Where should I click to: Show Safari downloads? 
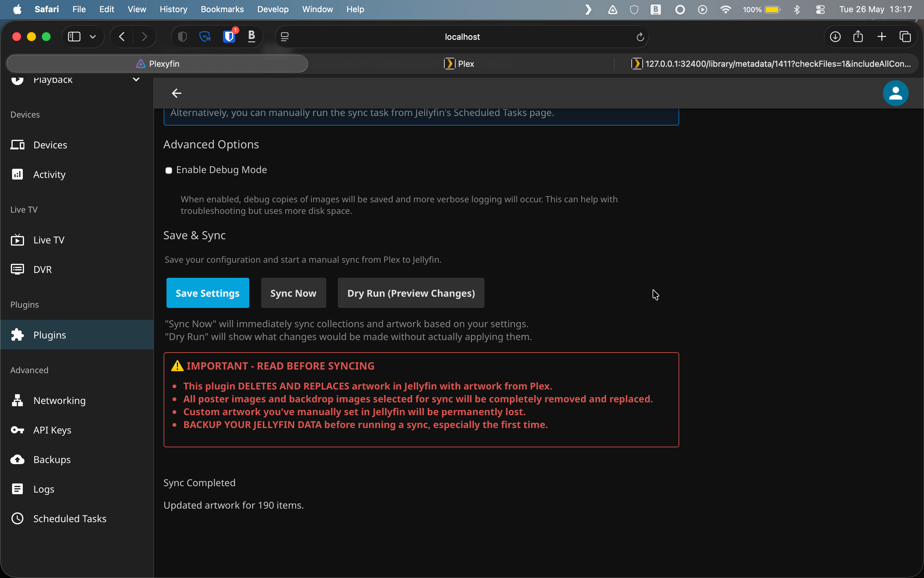pyautogui.click(x=835, y=37)
